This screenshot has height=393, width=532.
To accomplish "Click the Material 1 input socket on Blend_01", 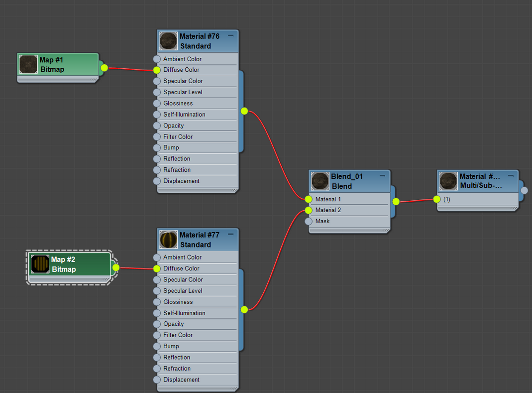I will [x=309, y=199].
